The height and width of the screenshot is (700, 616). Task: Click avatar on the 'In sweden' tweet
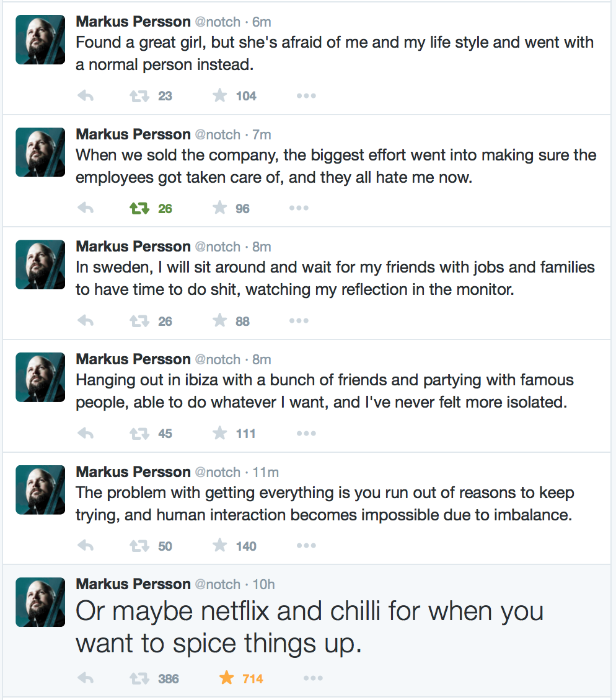tap(40, 265)
